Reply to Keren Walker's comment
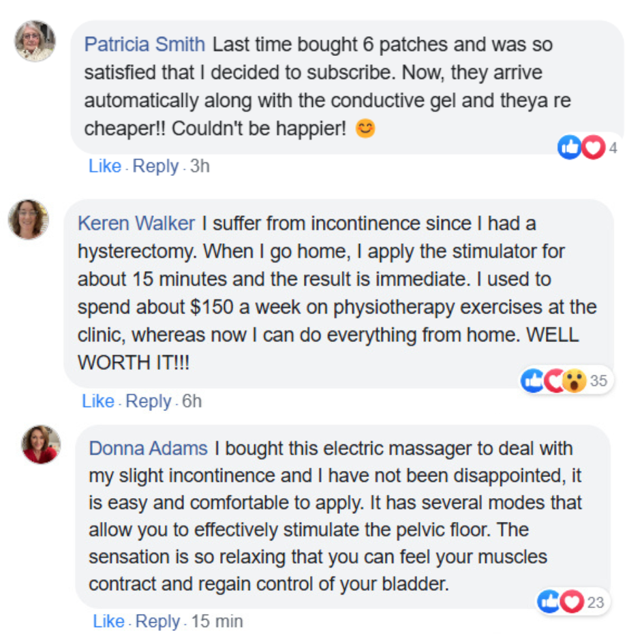Viewport: 644px width, 644px height. pos(149,401)
